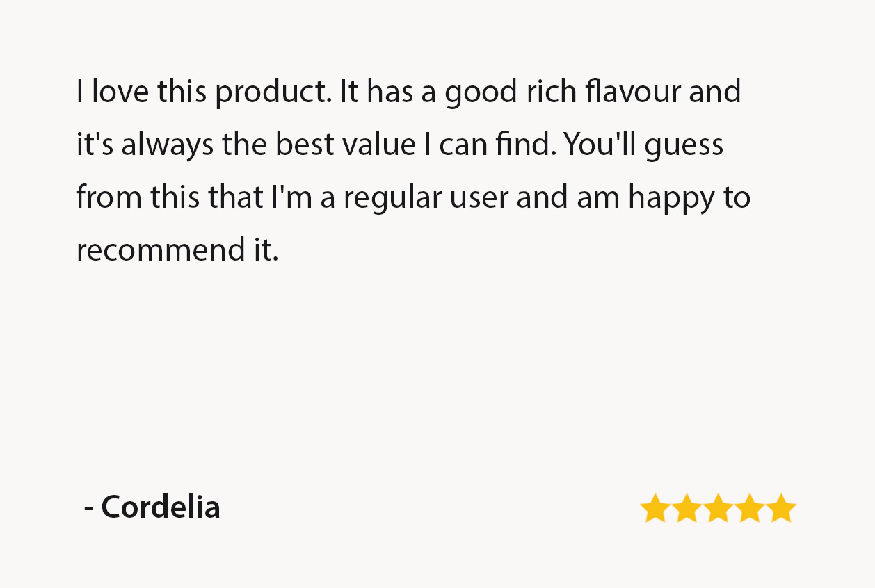The image size is (875, 588).
Task: Click the first yellow rating star
Action: point(654,508)
